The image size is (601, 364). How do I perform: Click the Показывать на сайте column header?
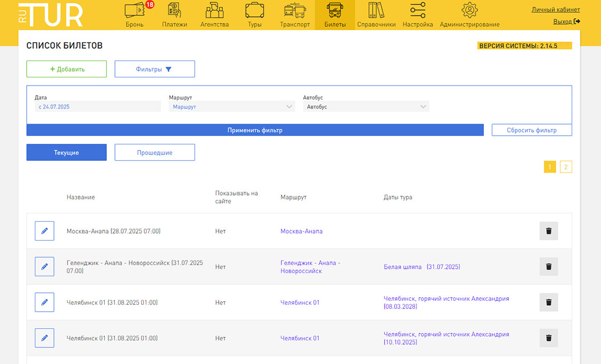click(236, 197)
